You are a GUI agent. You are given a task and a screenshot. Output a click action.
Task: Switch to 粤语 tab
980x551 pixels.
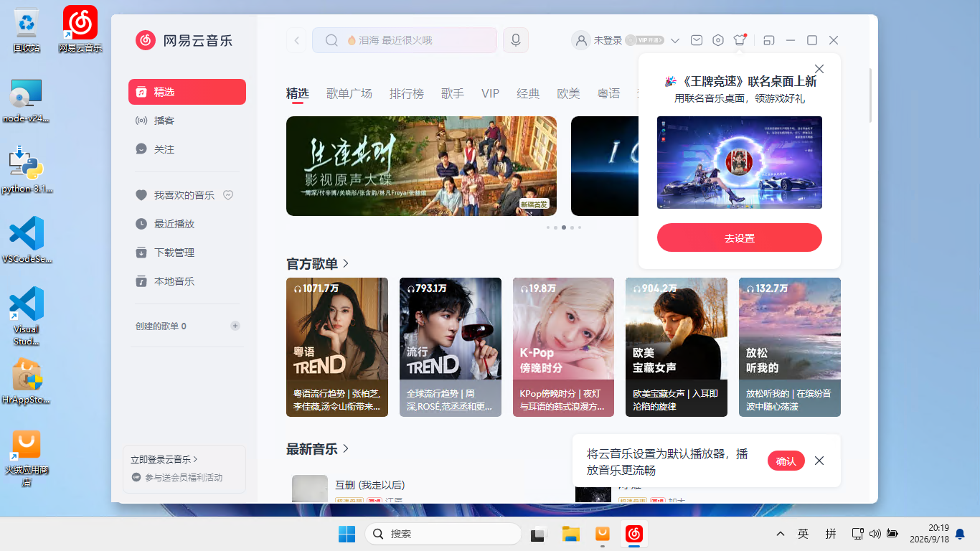[608, 93]
